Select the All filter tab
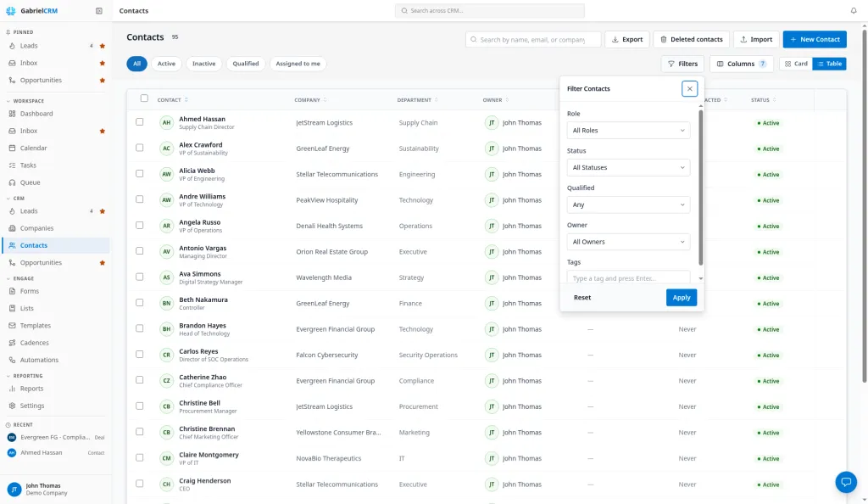868x504 pixels. pos(136,64)
